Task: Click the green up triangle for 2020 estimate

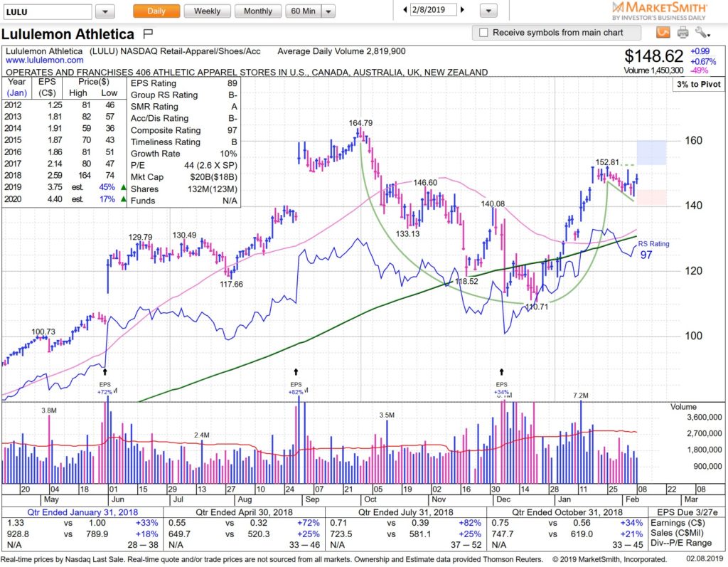Action: 123,199
